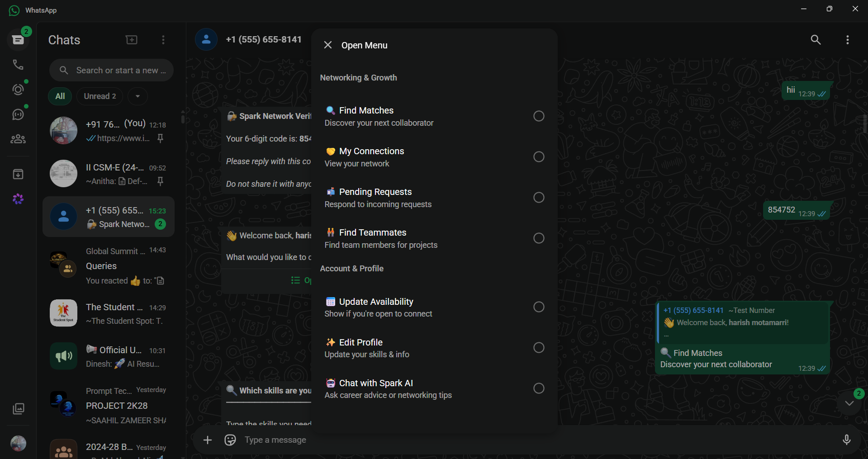Open the My Connections menu entry label
Screen dimensions: 868x459
372,151
